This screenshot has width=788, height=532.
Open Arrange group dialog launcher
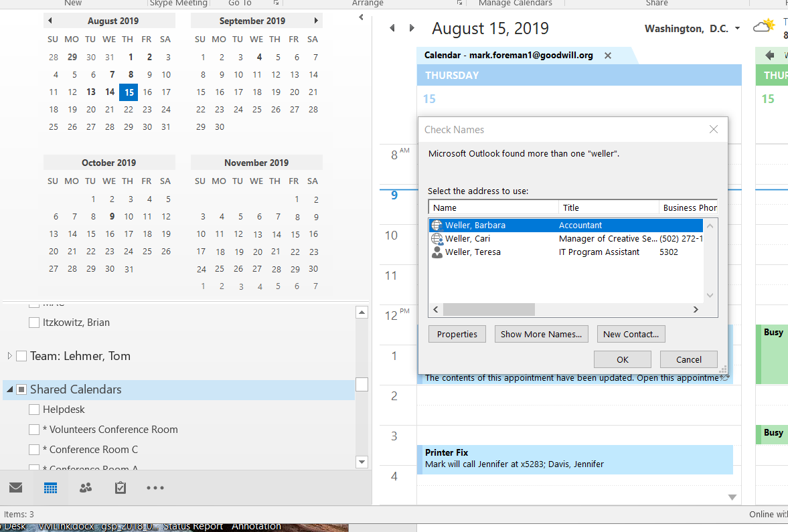tap(459, 3)
